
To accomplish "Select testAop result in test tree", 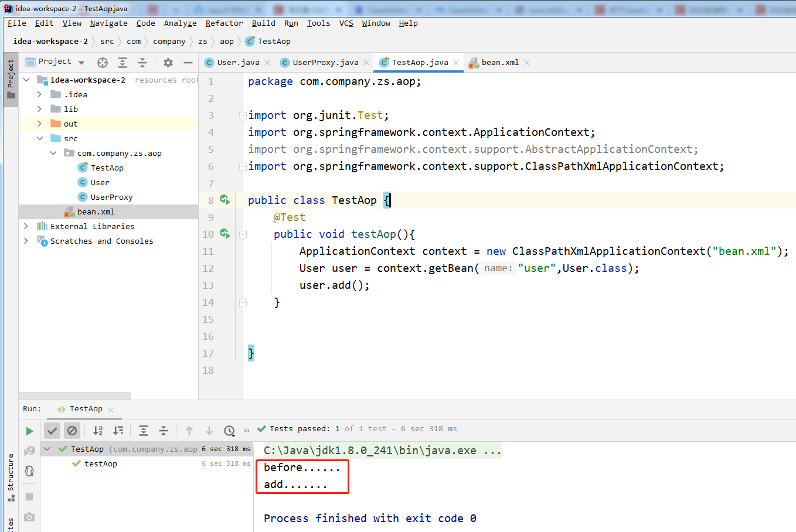I will click(100, 463).
